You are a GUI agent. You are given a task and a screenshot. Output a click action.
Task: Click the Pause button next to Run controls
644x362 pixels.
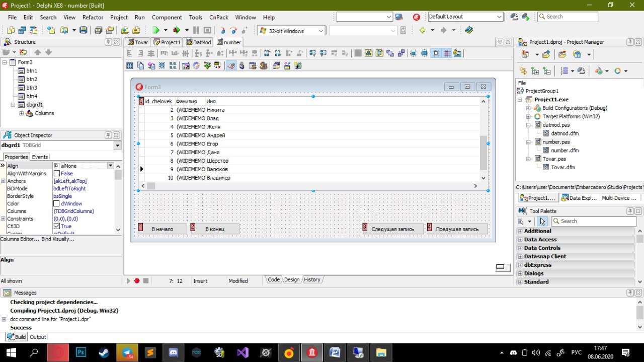[x=196, y=30]
